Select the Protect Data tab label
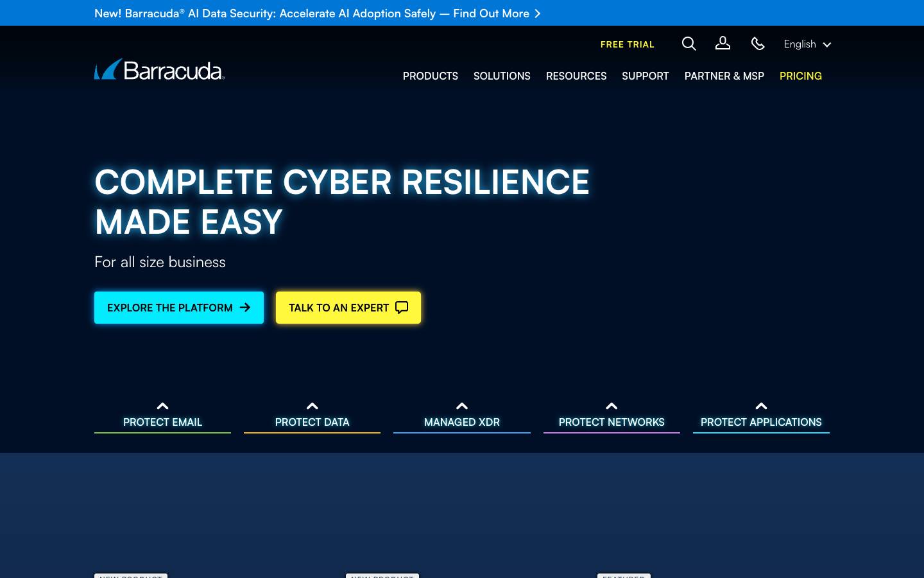The width and height of the screenshot is (924, 578). (x=312, y=422)
